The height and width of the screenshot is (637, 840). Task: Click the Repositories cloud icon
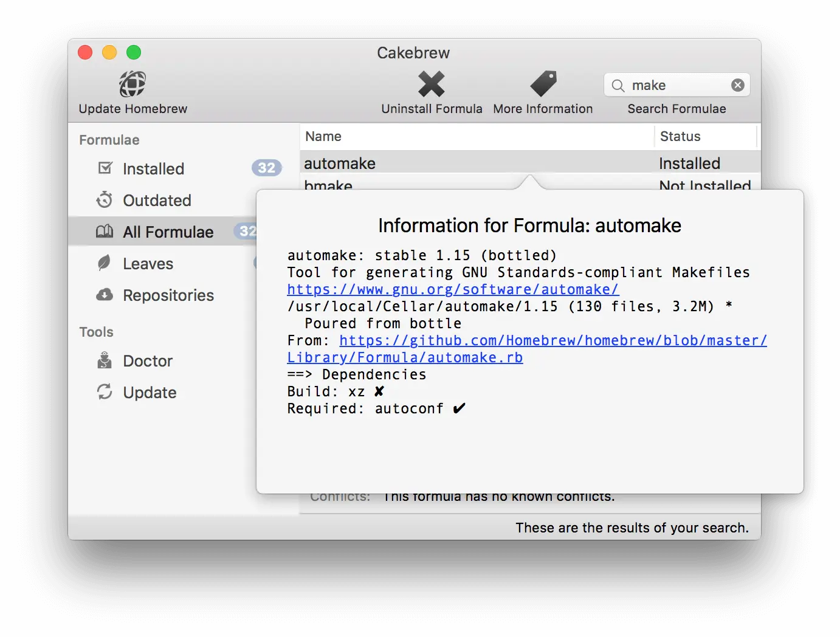pos(105,295)
